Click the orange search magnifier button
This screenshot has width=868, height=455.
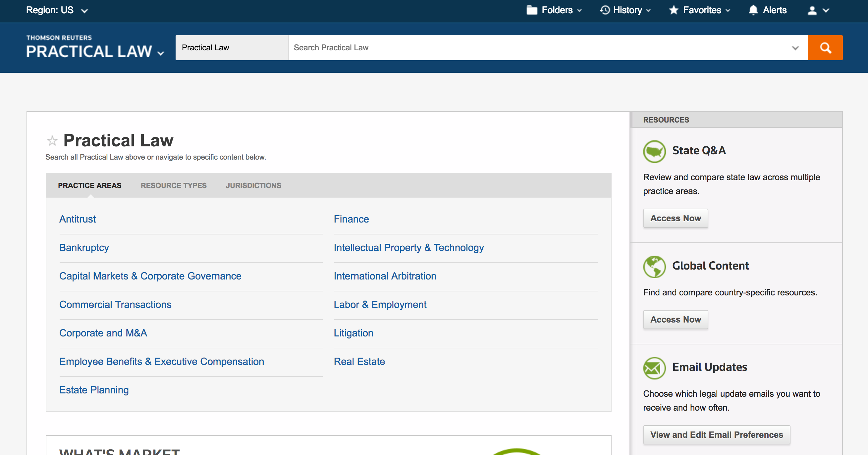825,47
